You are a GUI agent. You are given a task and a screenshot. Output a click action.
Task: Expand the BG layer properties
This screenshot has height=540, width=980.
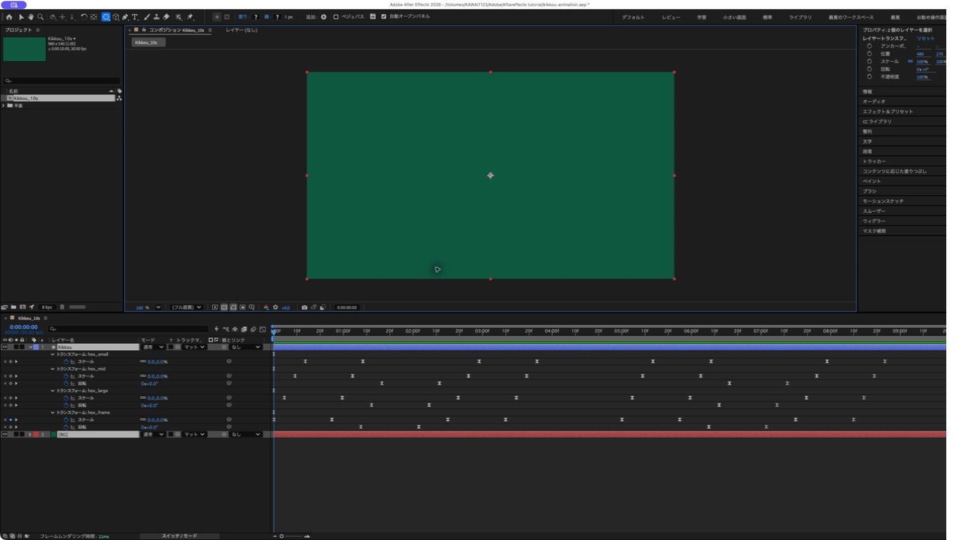(x=30, y=435)
